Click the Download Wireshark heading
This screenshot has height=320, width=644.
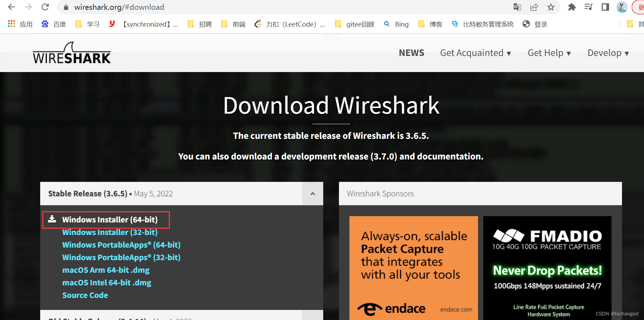331,105
